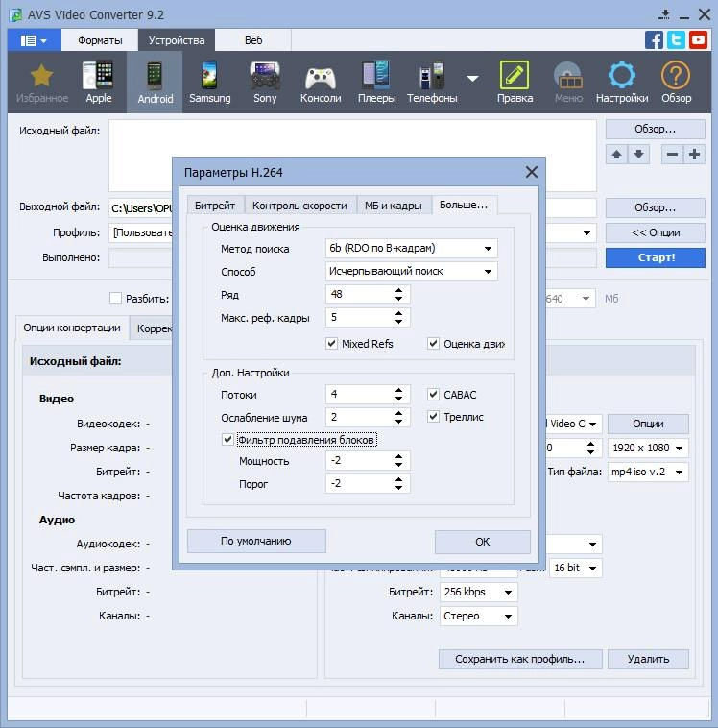Image resolution: width=718 pixels, height=728 pixels.
Task: Choose the Samsung devices icon
Action: 210,84
